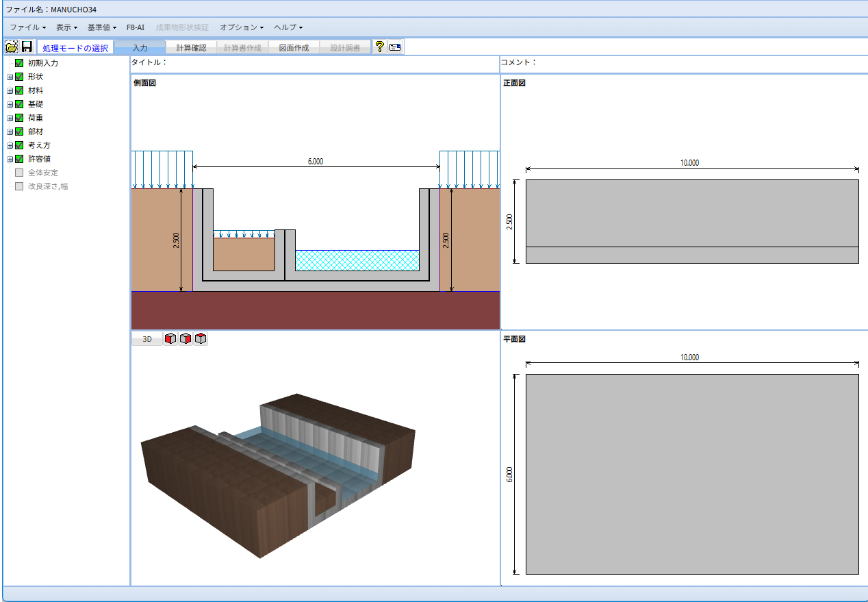Viewport: 868px width, 602px height.
Task: Toggle the green checkbox next to 材料
Action: click(19, 90)
